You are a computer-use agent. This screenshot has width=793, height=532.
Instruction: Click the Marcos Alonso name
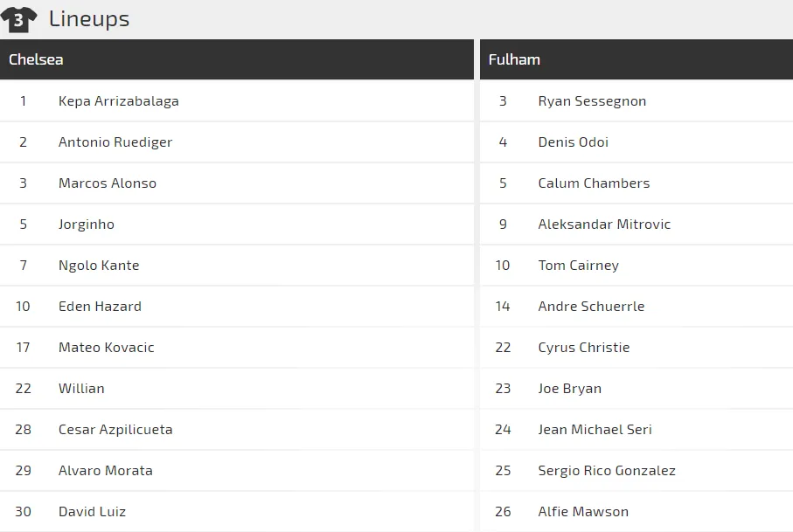[x=108, y=183]
